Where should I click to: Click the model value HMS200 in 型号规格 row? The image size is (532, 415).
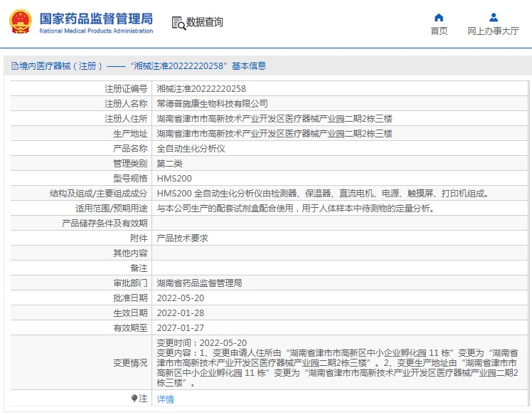pyautogui.click(x=174, y=179)
